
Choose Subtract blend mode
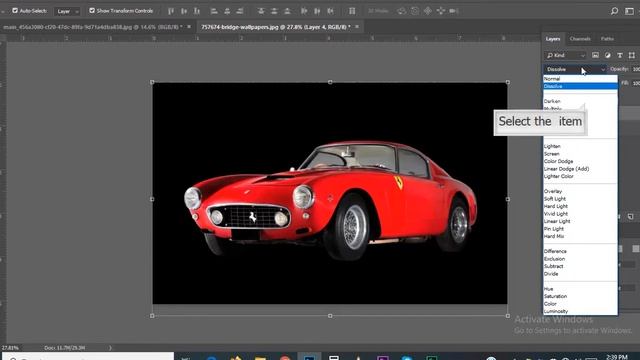tap(580, 266)
